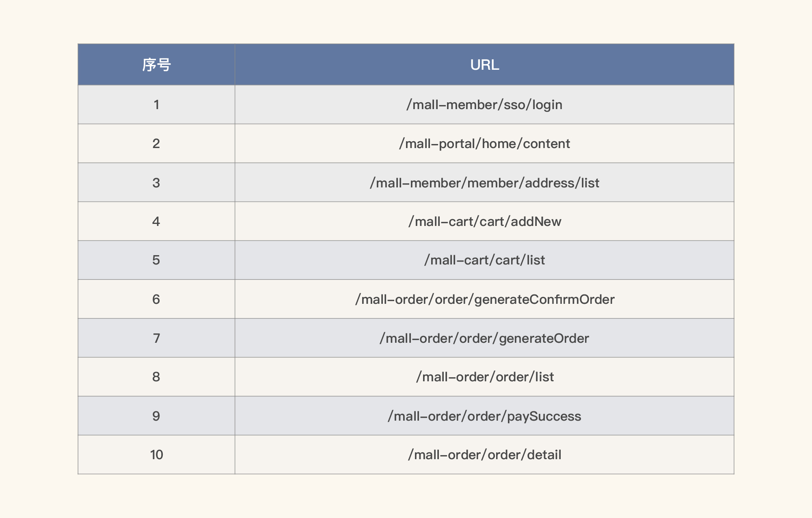Select the /mall-cart/cart/list URL cell

[484, 260]
